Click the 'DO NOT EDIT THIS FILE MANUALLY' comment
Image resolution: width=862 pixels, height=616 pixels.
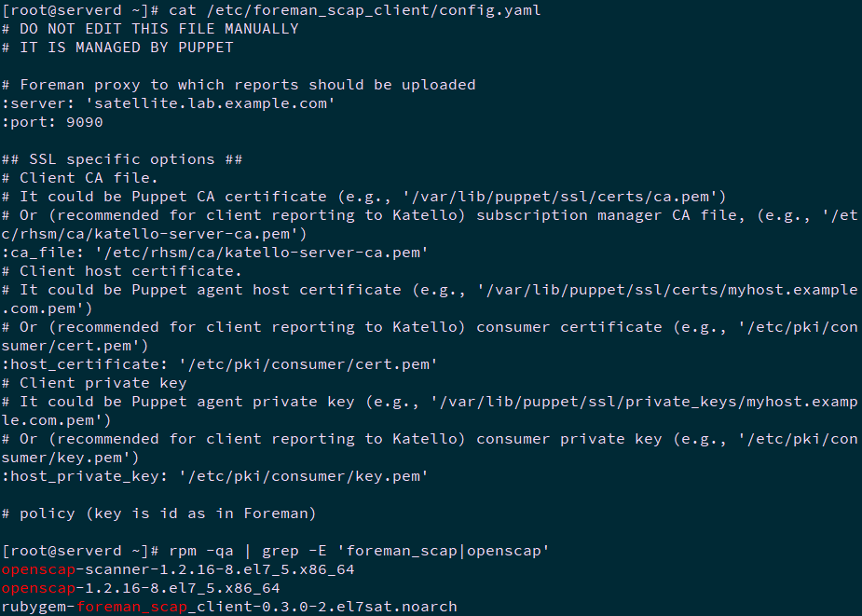click(149, 28)
